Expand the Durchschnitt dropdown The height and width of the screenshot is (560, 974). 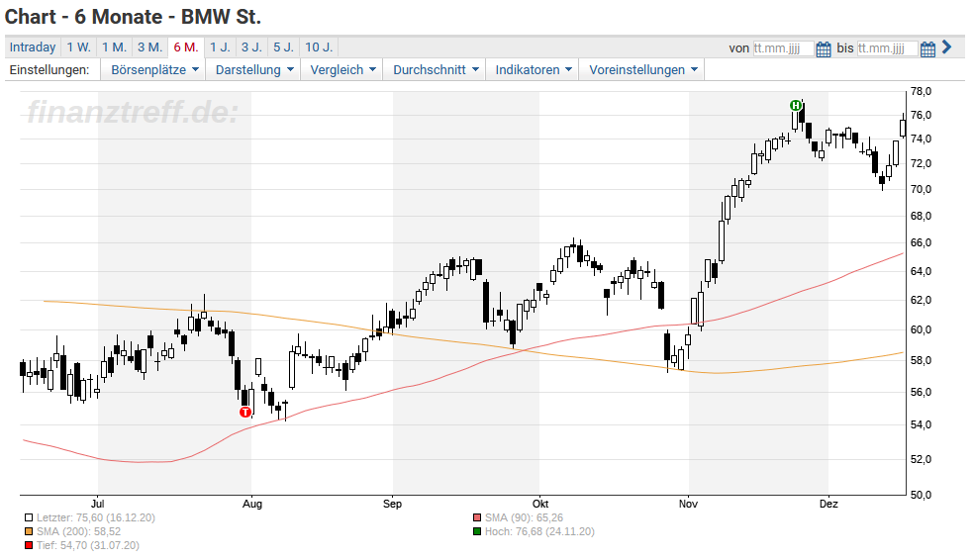(x=436, y=70)
